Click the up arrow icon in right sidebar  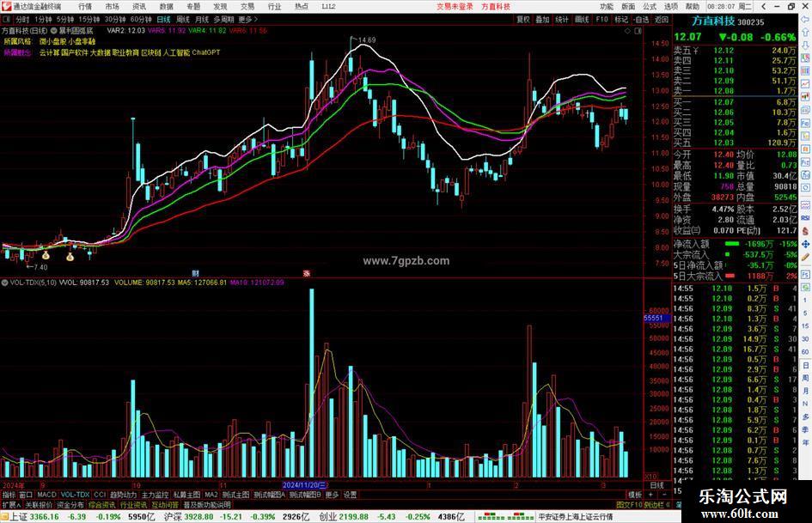pos(805,32)
